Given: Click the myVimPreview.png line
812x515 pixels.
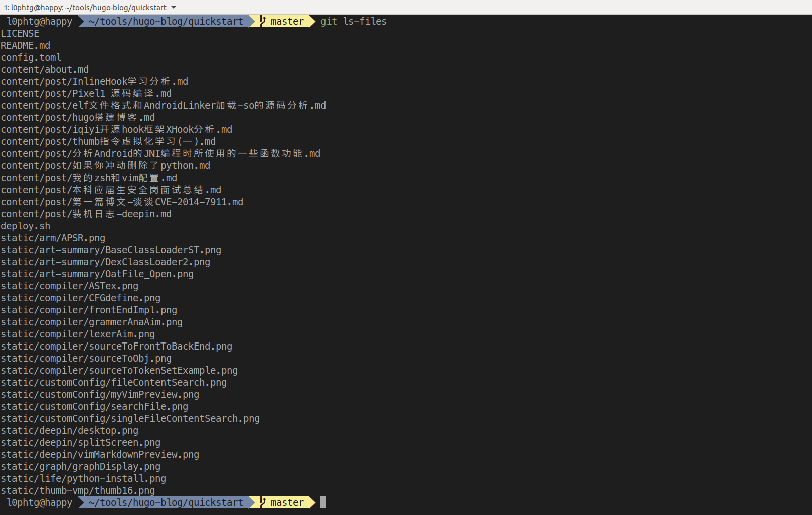Looking at the screenshot, I should [100, 394].
